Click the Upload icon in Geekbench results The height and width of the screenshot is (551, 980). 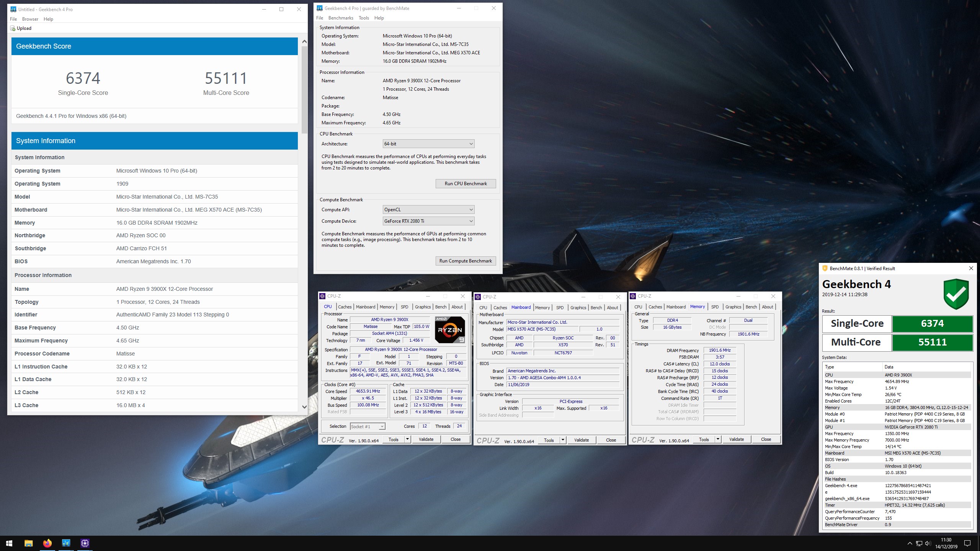pos(13,28)
